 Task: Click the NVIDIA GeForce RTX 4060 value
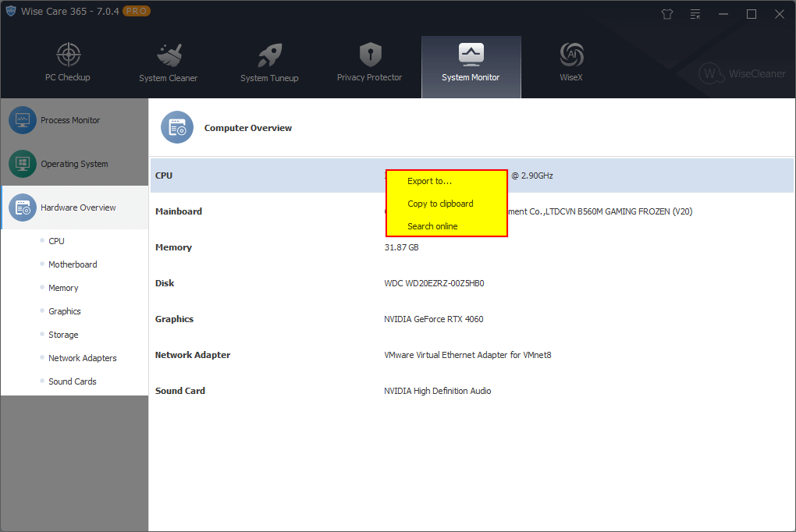(x=434, y=319)
